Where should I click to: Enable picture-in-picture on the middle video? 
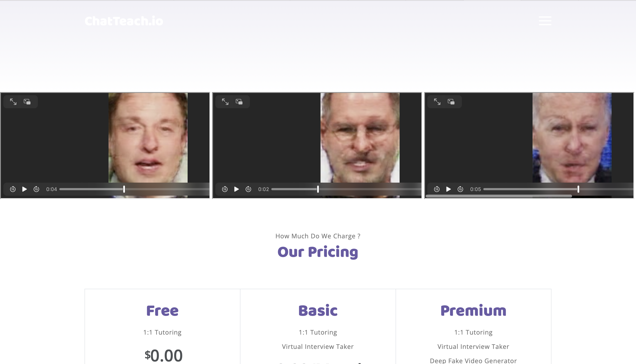click(x=239, y=102)
